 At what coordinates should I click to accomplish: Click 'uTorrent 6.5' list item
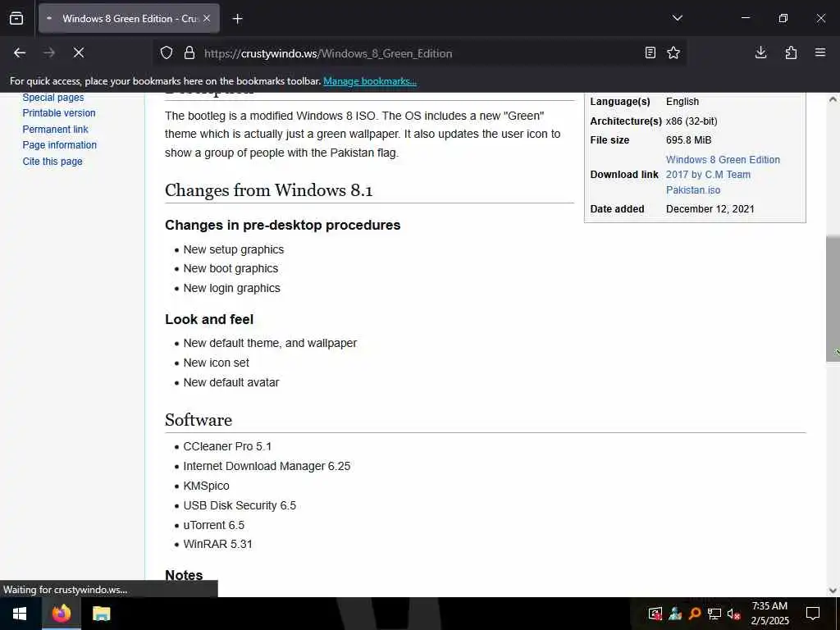(214, 526)
